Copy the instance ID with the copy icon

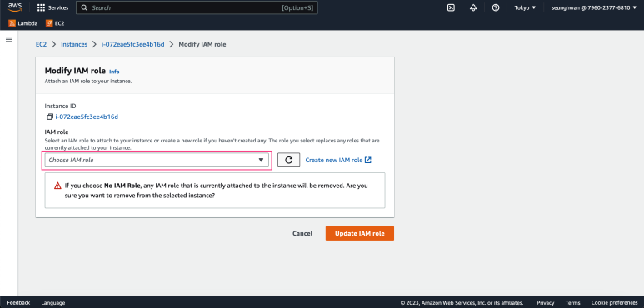tap(50, 117)
